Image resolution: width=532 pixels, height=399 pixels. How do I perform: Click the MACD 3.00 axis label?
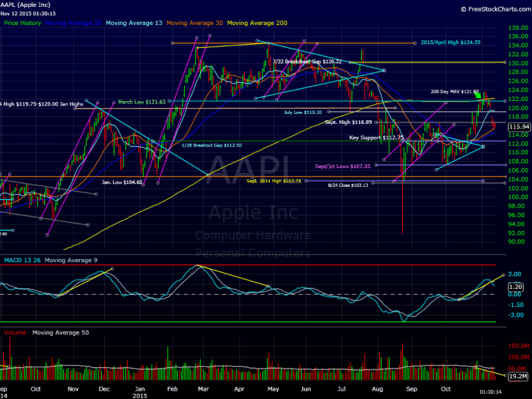[x=515, y=274]
